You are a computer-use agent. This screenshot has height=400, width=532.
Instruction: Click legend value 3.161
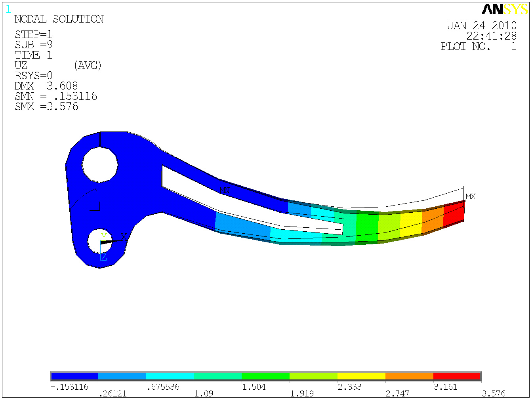pos(446,387)
